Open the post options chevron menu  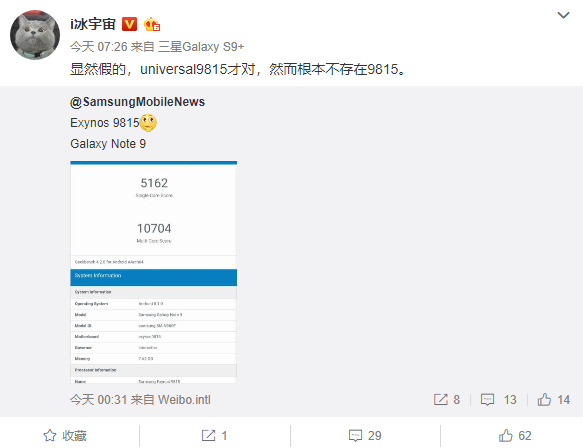563,15
